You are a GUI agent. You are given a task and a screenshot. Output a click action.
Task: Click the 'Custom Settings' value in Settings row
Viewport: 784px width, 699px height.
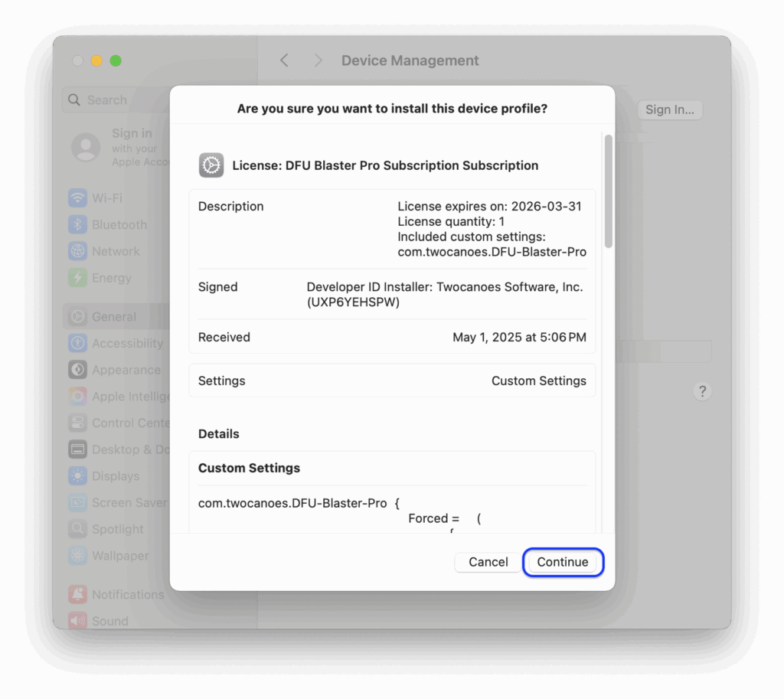coord(538,381)
